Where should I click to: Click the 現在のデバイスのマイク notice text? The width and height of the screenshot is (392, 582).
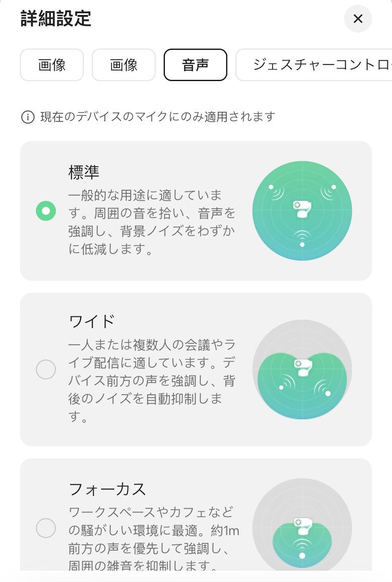click(x=158, y=117)
